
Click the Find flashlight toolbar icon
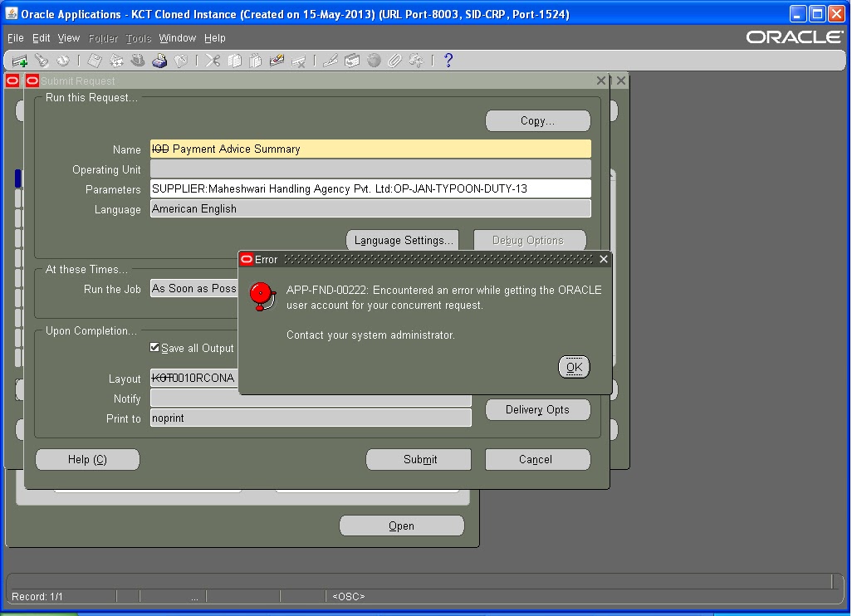(x=42, y=61)
